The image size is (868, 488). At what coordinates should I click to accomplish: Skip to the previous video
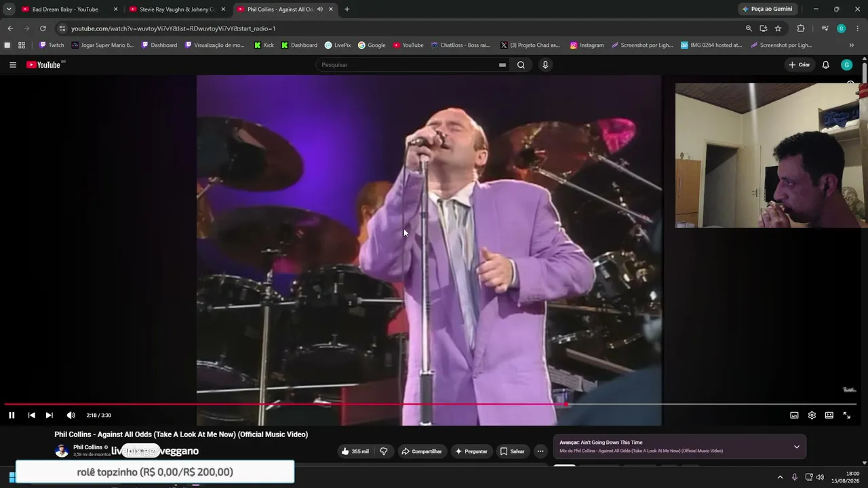click(x=31, y=415)
